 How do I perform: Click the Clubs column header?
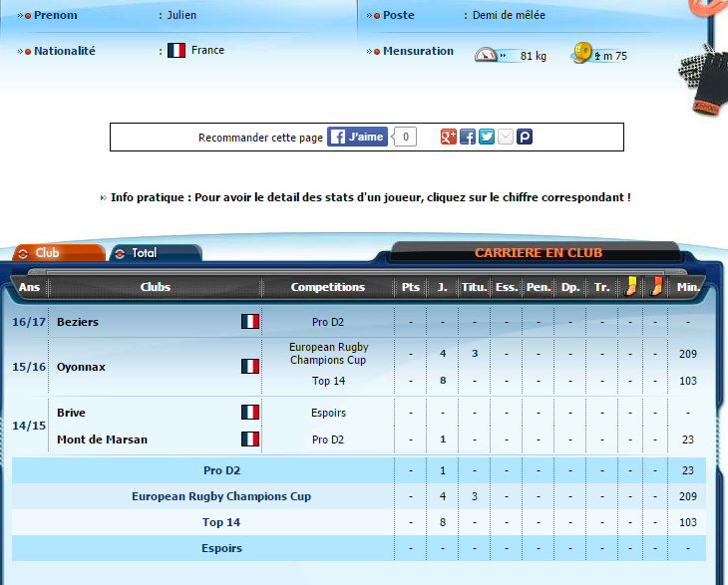point(155,287)
